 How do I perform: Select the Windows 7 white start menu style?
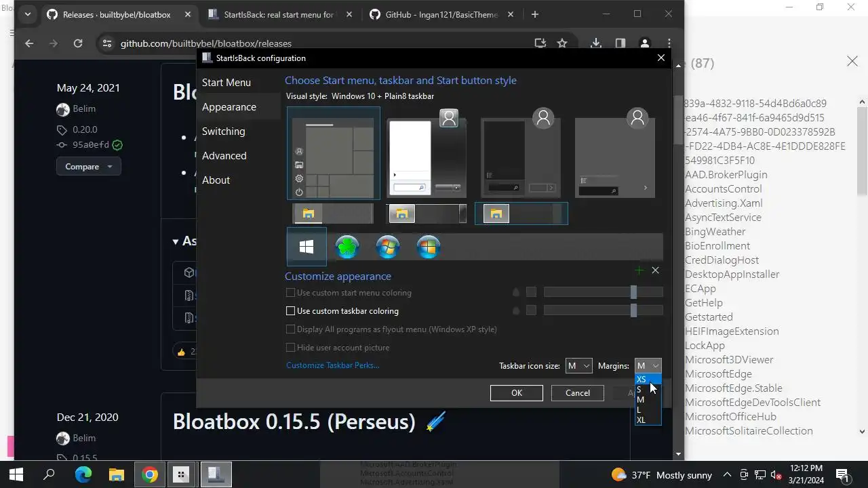(427, 155)
